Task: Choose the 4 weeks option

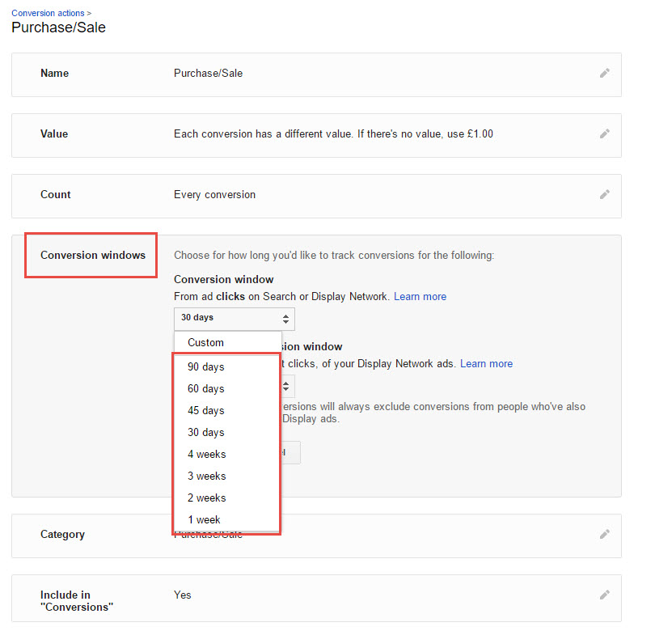Action: coord(206,454)
